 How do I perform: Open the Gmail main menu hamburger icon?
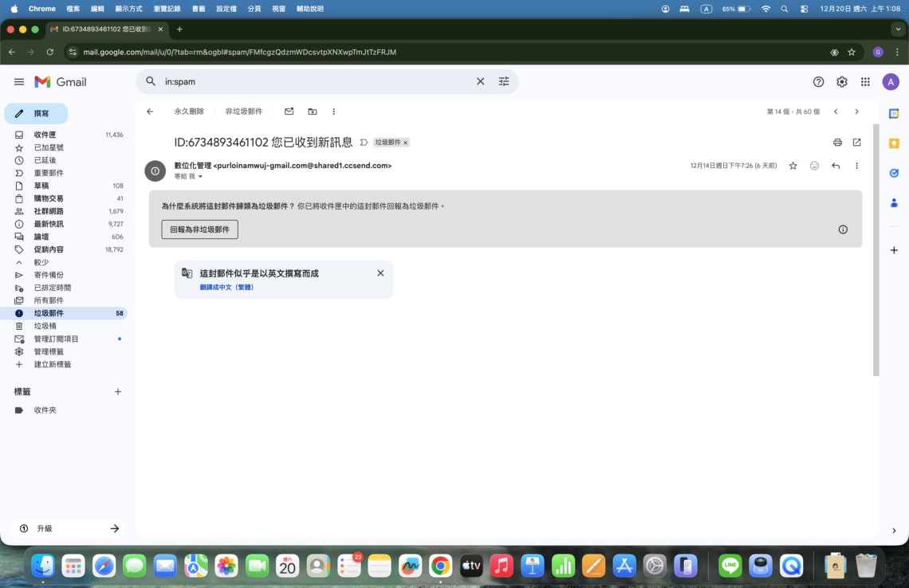19,82
